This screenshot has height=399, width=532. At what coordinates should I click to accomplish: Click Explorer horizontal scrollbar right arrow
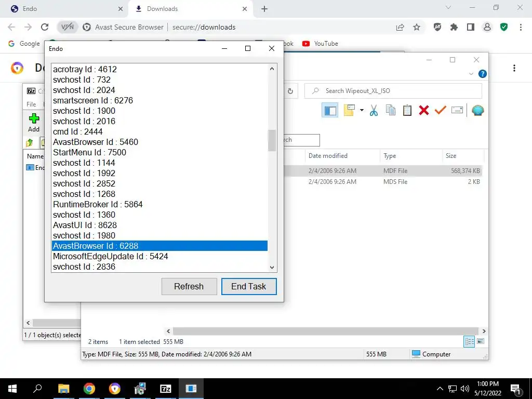484,331
